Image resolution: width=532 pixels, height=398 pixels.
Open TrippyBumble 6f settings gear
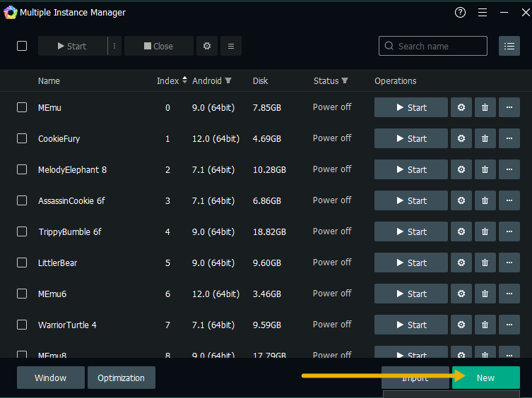pyautogui.click(x=461, y=231)
